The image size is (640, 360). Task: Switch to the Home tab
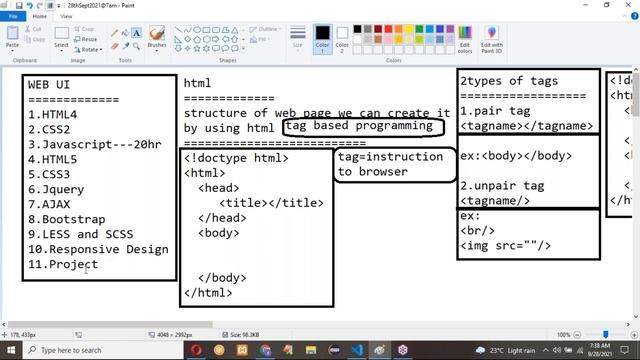coord(40,16)
